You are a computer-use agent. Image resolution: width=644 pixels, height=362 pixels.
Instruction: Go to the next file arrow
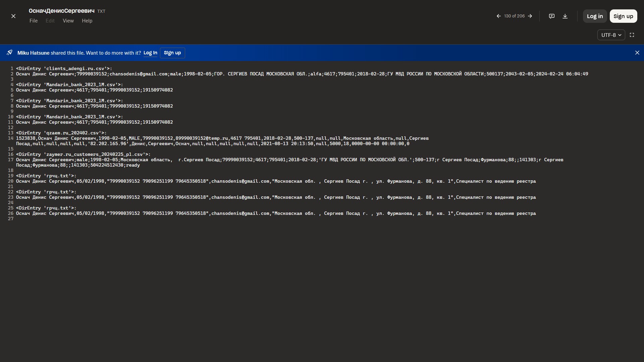[530, 16]
